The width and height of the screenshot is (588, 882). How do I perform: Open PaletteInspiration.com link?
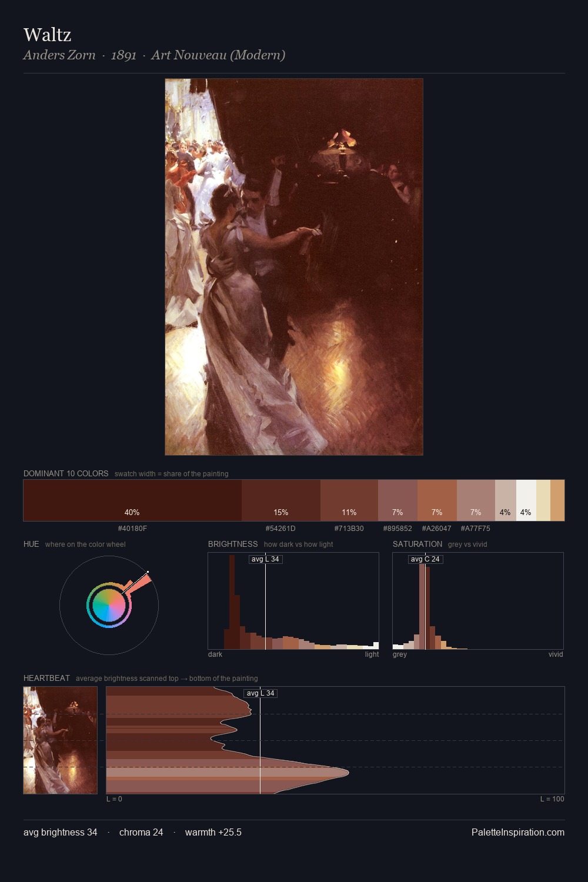point(518,832)
